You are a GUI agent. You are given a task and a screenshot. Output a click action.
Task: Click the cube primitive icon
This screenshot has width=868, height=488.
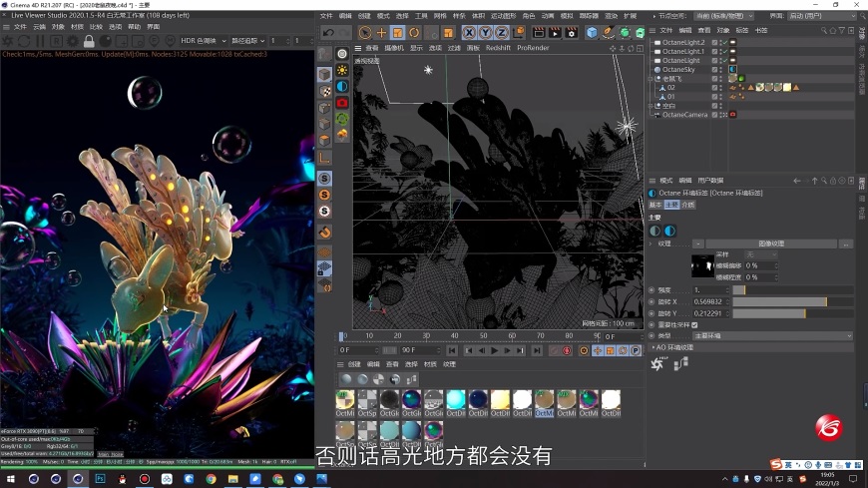coord(592,33)
